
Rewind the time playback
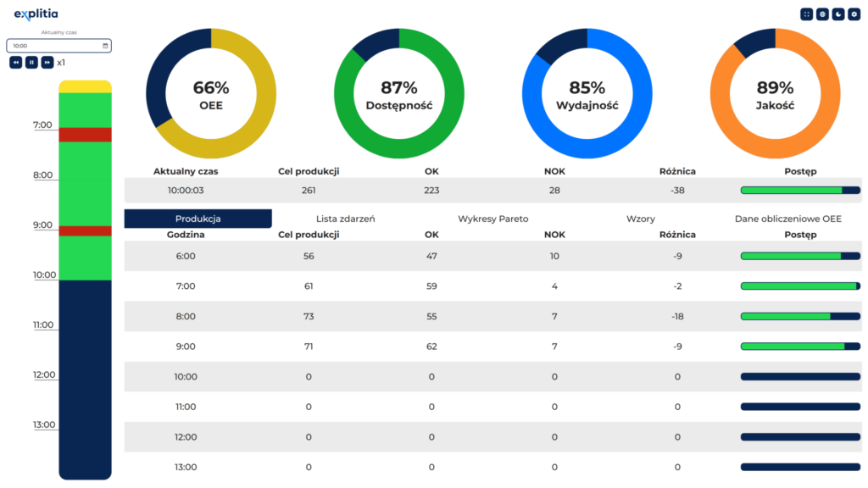click(16, 62)
